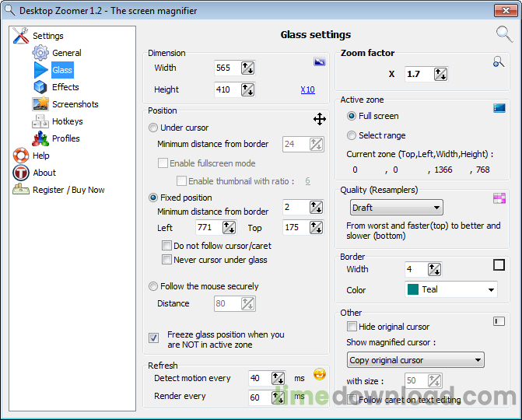Open the Effects settings page

(65, 87)
